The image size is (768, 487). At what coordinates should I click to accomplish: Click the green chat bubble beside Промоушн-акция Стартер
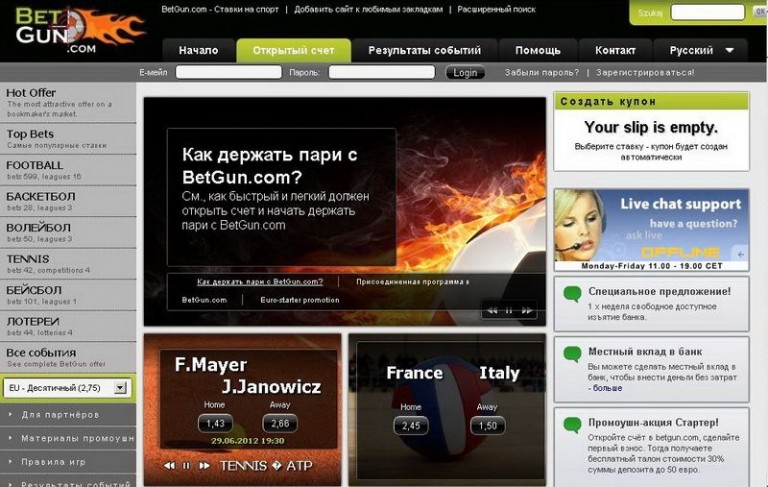572,425
